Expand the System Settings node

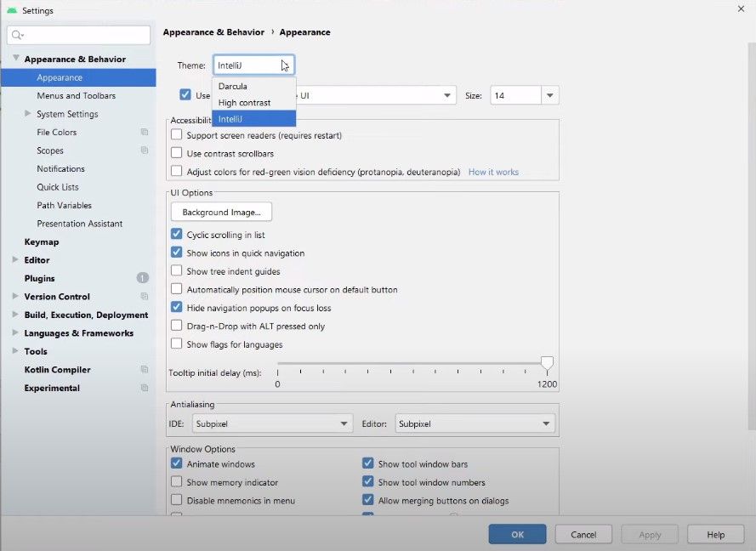click(x=27, y=114)
